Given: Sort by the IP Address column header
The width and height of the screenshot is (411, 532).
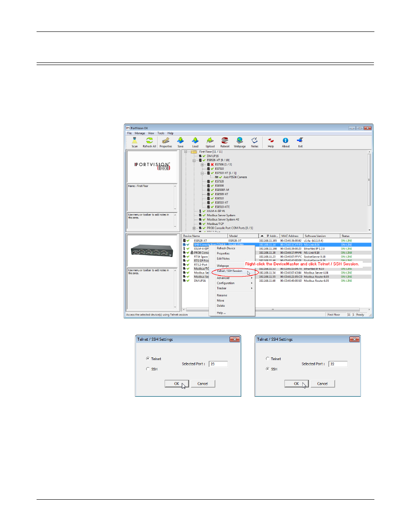Looking at the screenshot, I should point(269,236).
